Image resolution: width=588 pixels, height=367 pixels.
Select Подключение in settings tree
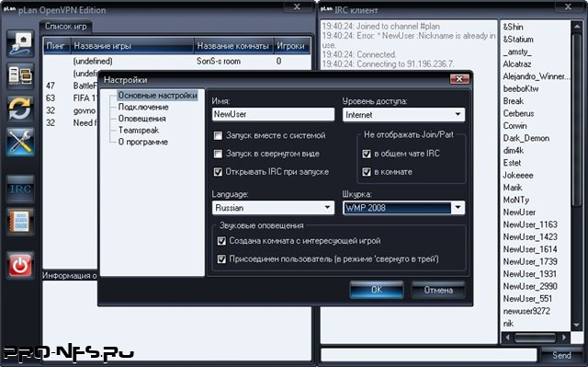tap(143, 107)
